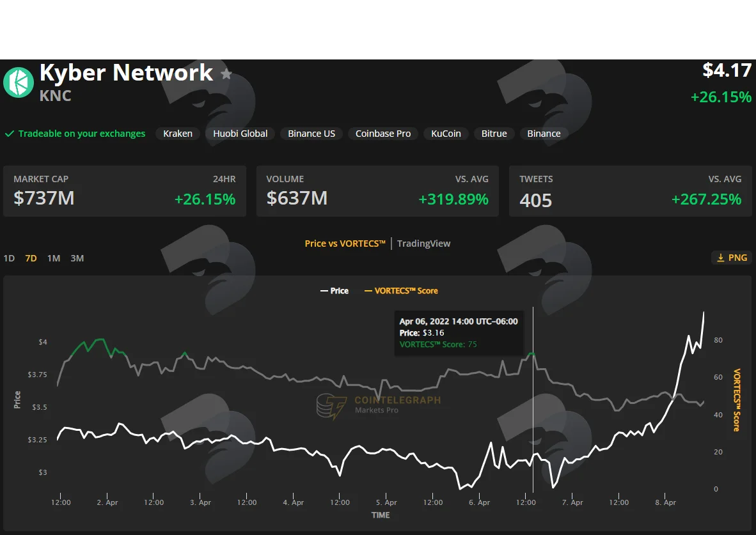
Task: Toggle the favorite star next to Kyber Network
Action: click(226, 74)
